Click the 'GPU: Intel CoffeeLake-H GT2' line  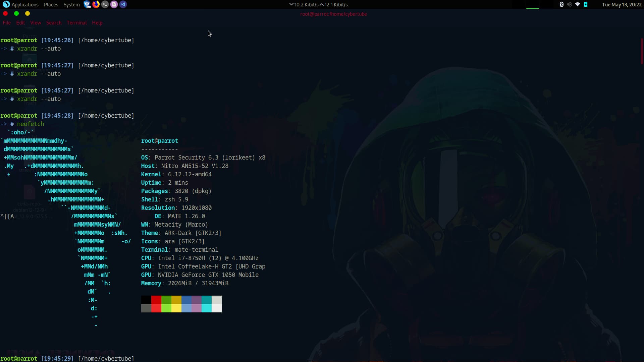(203, 266)
